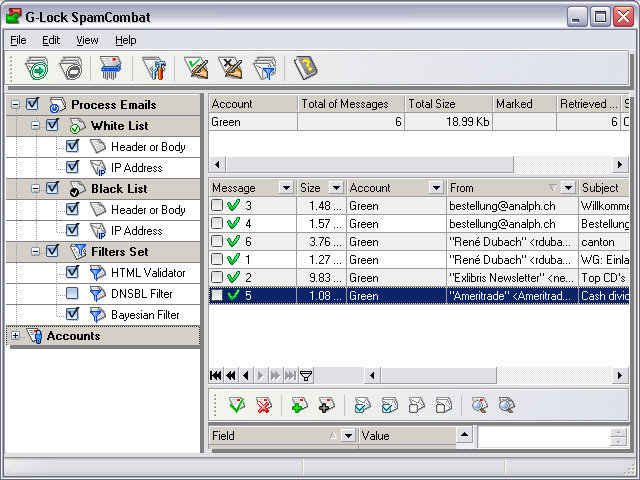Viewport: 640px width, 480px height.
Task: Collapse the Filters Set node
Action: pos(36,251)
